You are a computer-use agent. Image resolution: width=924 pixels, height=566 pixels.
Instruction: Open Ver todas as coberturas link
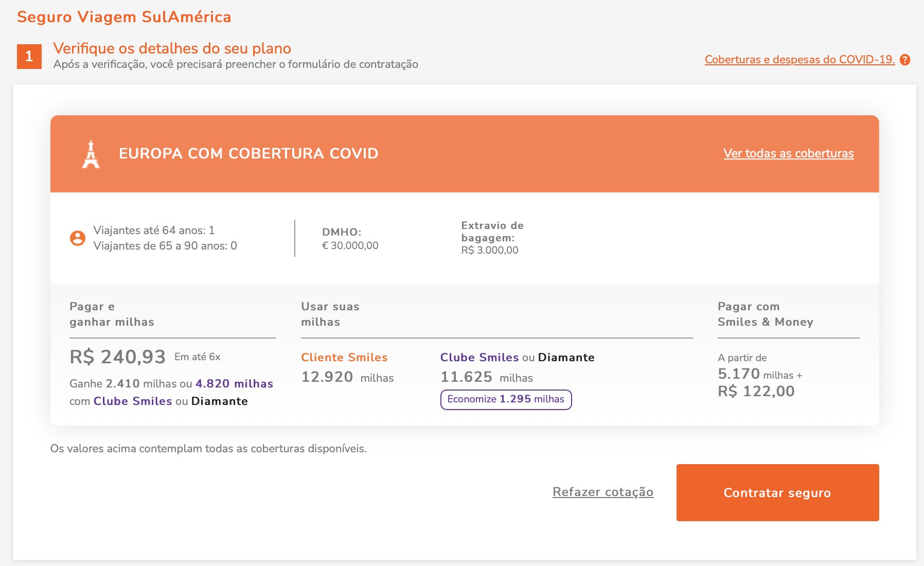(788, 153)
